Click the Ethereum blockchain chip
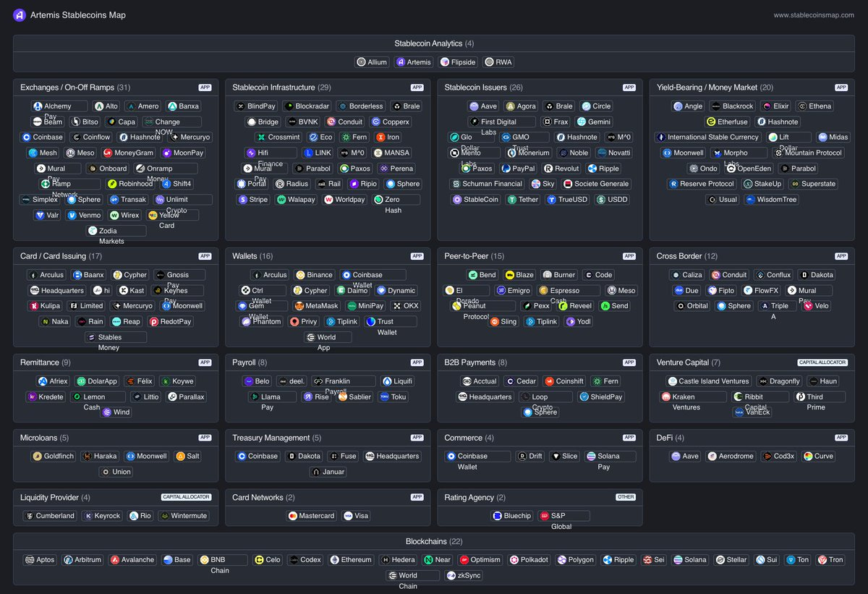This screenshot has width=868, height=594. pos(351,560)
